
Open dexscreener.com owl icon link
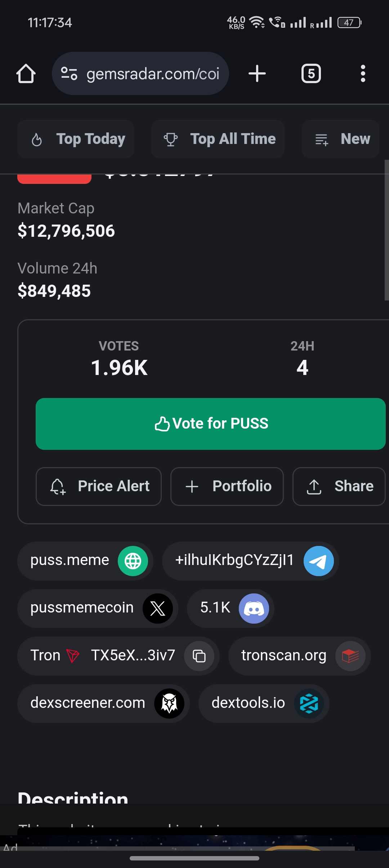(x=169, y=704)
